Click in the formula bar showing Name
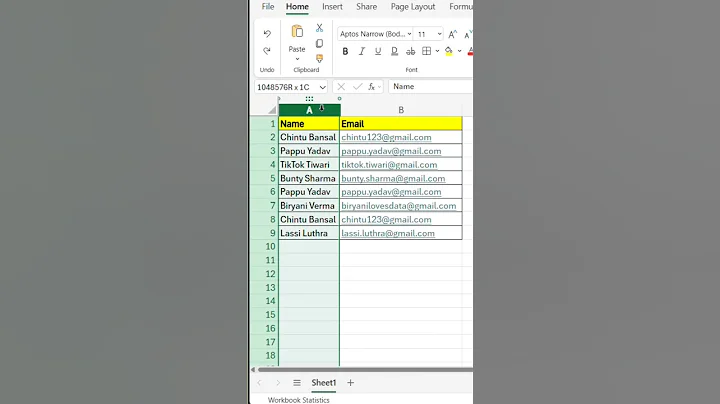 [x=430, y=86]
